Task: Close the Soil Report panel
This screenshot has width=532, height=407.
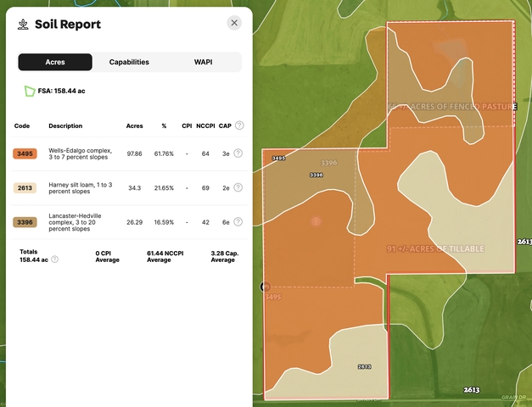Action: 234,23
